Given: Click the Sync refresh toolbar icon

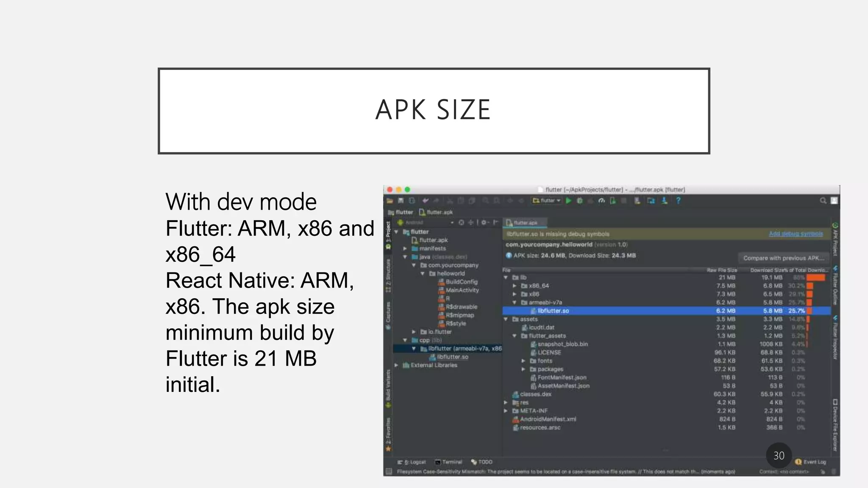Looking at the screenshot, I should click(412, 201).
